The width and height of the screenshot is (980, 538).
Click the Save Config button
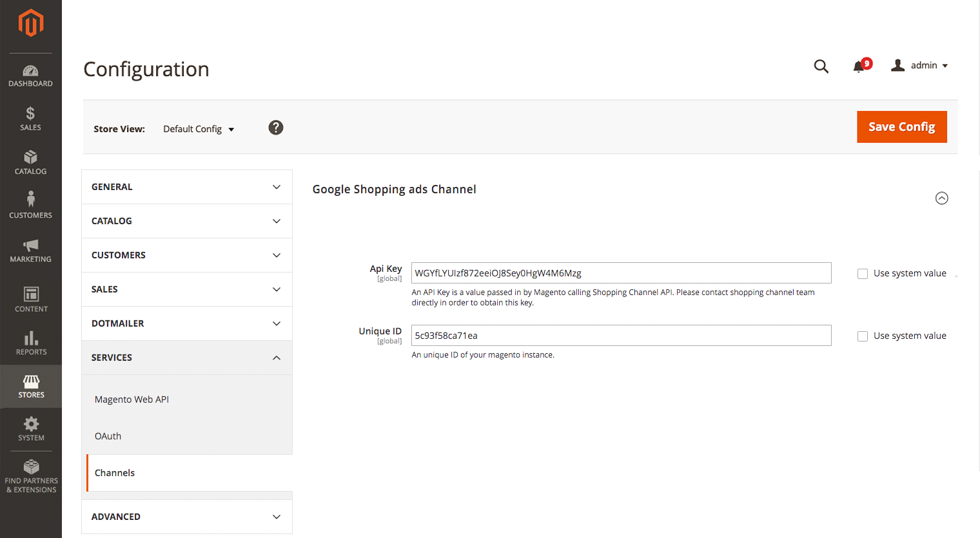pos(902,127)
